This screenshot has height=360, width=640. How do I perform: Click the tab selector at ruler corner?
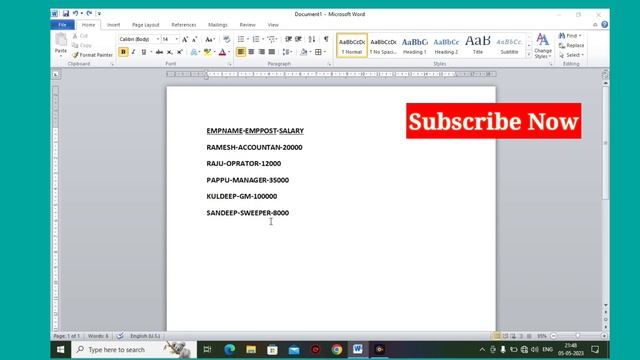coord(56,74)
